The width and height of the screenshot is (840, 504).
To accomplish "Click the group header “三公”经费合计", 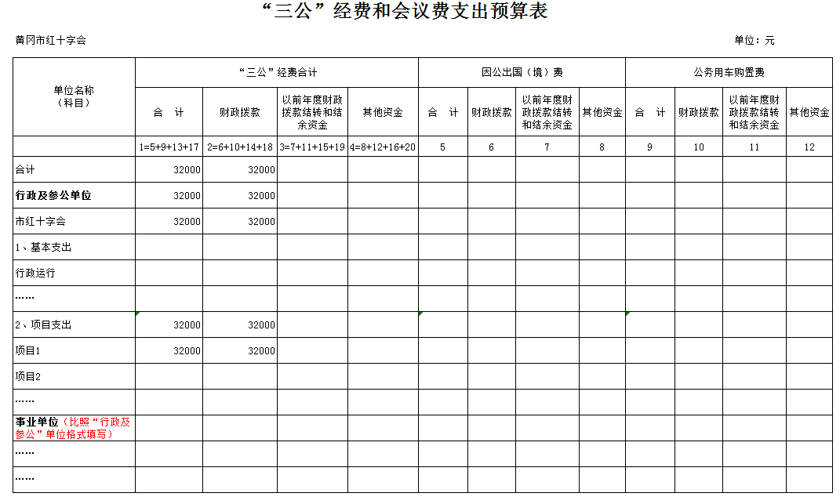I will tap(278, 72).
